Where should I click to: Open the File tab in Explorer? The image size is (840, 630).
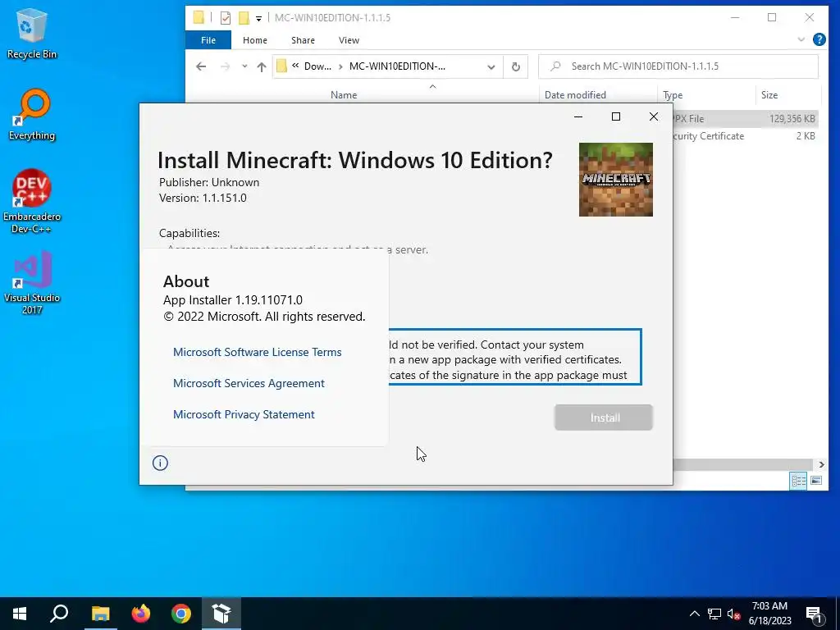208,40
